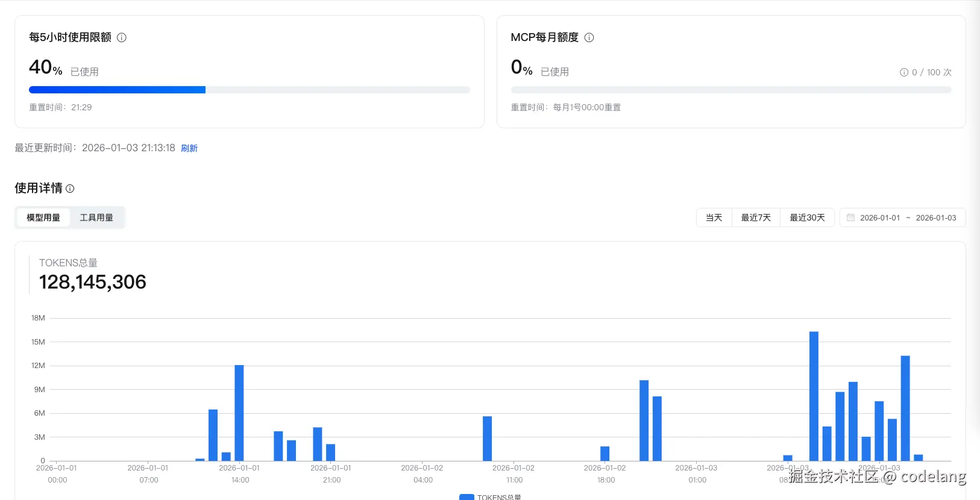Viewport: 980px width, 500px height.
Task: Click the start date field 2026-01-01
Action: pos(880,217)
